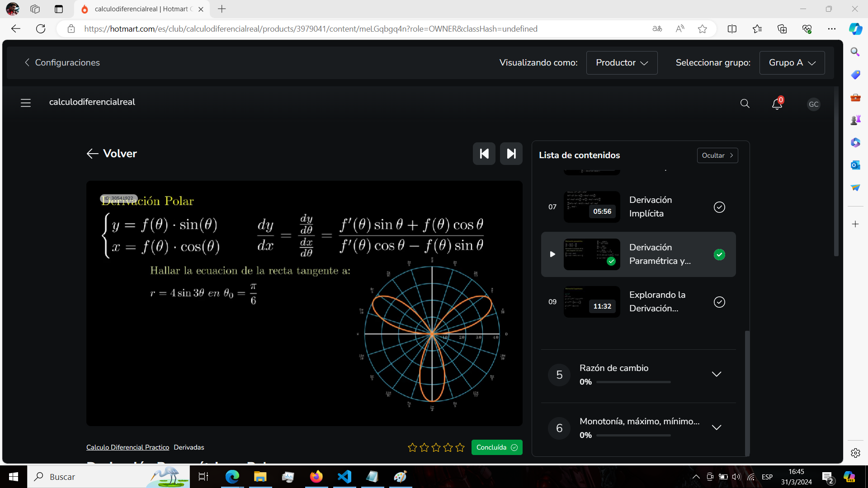Open sidebar settings gear

pyautogui.click(x=855, y=453)
